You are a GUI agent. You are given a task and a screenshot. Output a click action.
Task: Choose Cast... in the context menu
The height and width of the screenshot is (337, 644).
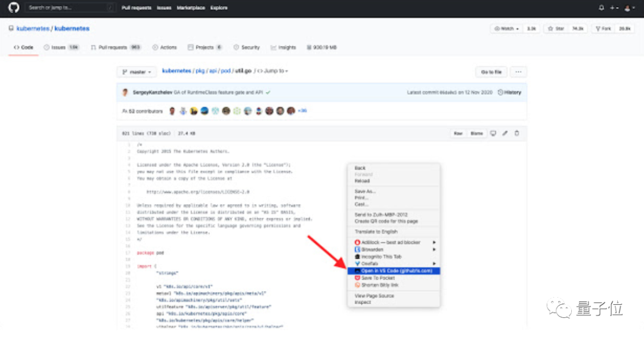click(394, 204)
